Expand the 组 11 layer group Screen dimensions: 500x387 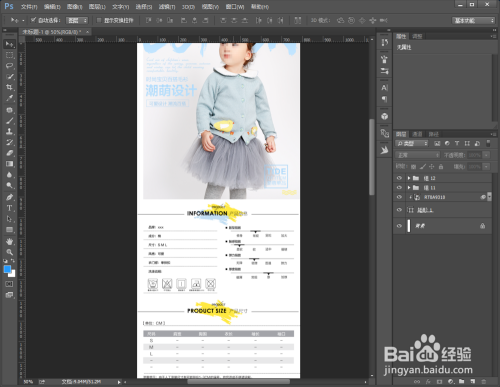(x=409, y=187)
